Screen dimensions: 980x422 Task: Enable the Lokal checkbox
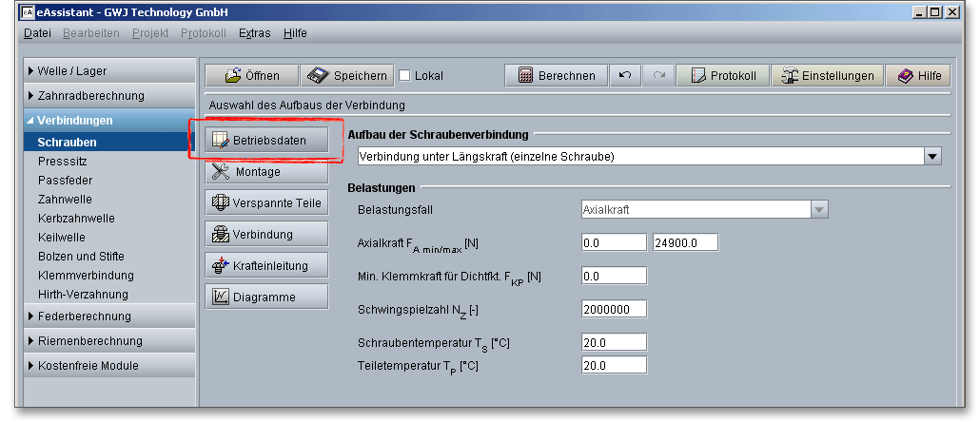pyautogui.click(x=404, y=76)
